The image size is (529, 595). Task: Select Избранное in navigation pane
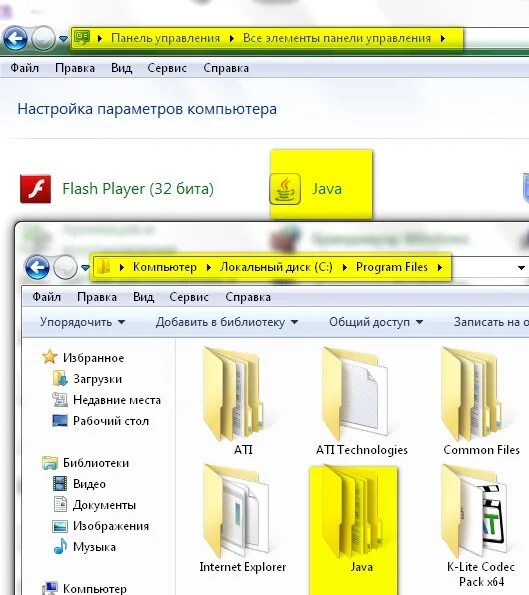click(93, 358)
